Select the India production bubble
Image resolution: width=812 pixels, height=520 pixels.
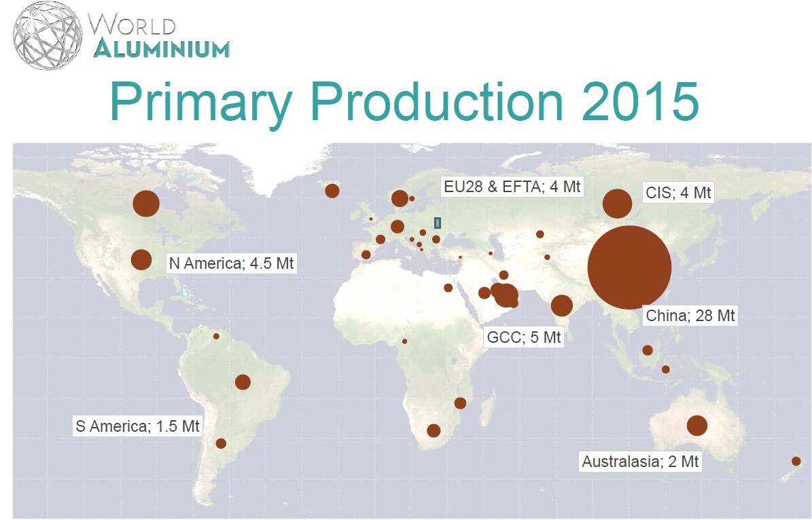pyautogui.click(x=562, y=305)
